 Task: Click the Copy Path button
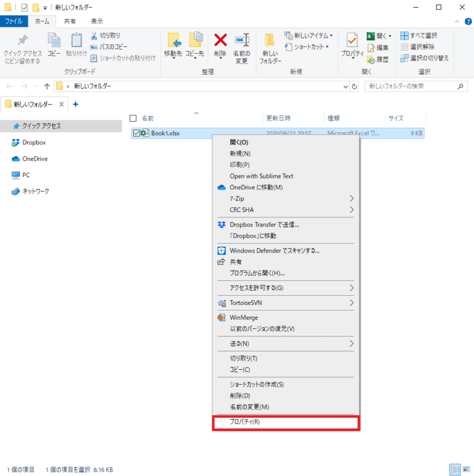(x=109, y=47)
